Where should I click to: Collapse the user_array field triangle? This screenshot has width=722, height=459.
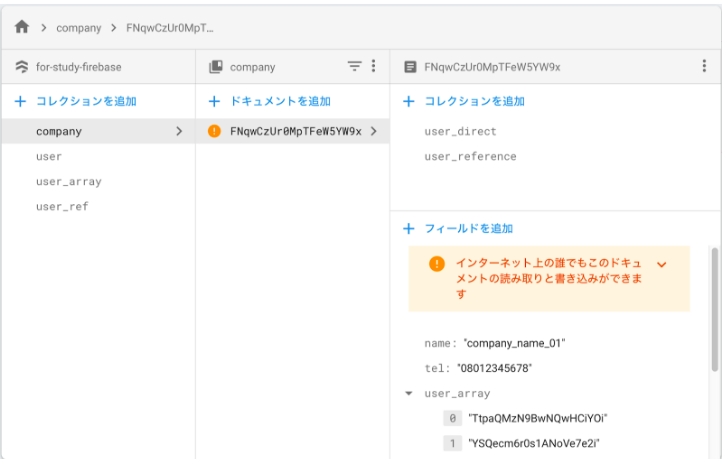[x=408, y=394]
